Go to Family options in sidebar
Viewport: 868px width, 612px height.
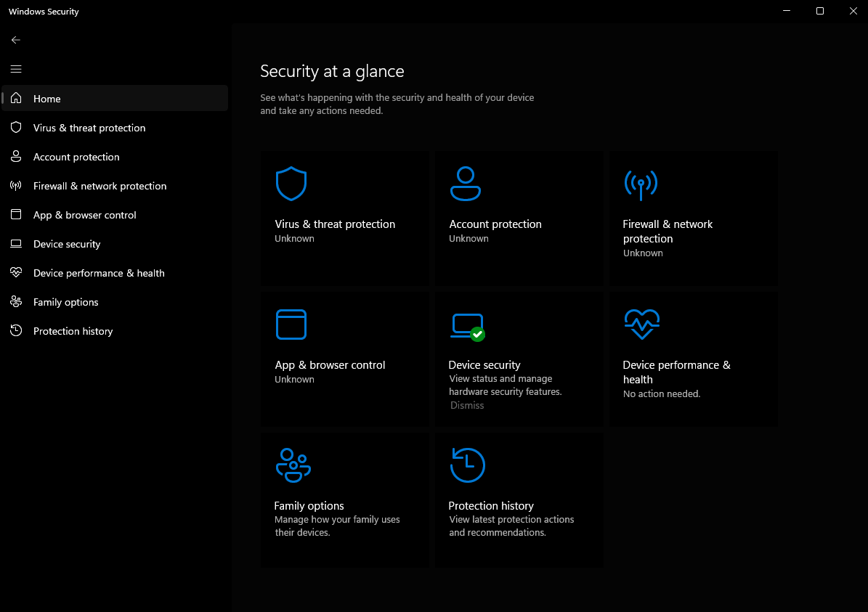pyautogui.click(x=115, y=301)
